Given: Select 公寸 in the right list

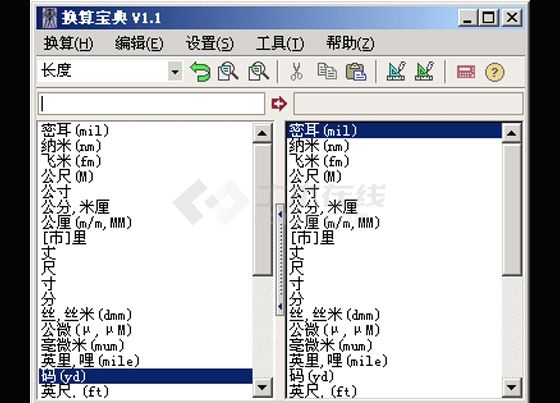Looking at the screenshot, I should [x=394, y=192].
